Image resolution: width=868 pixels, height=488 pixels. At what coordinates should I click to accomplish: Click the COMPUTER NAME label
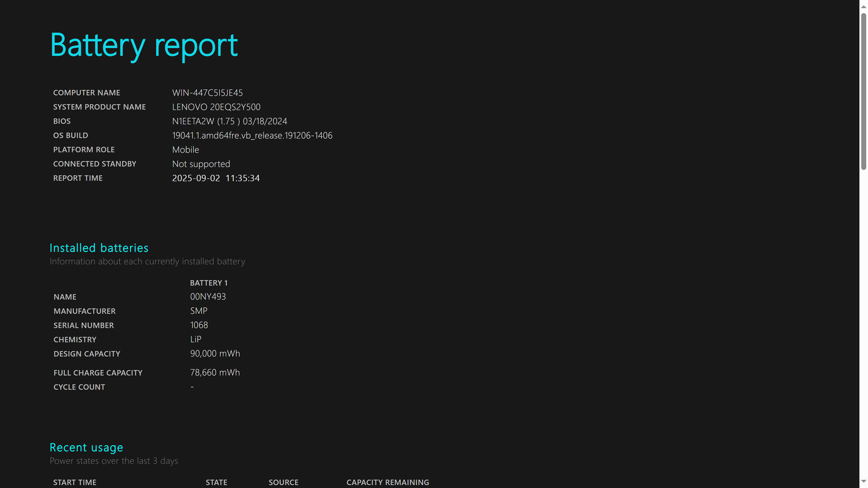pyautogui.click(x=87, y=93)
